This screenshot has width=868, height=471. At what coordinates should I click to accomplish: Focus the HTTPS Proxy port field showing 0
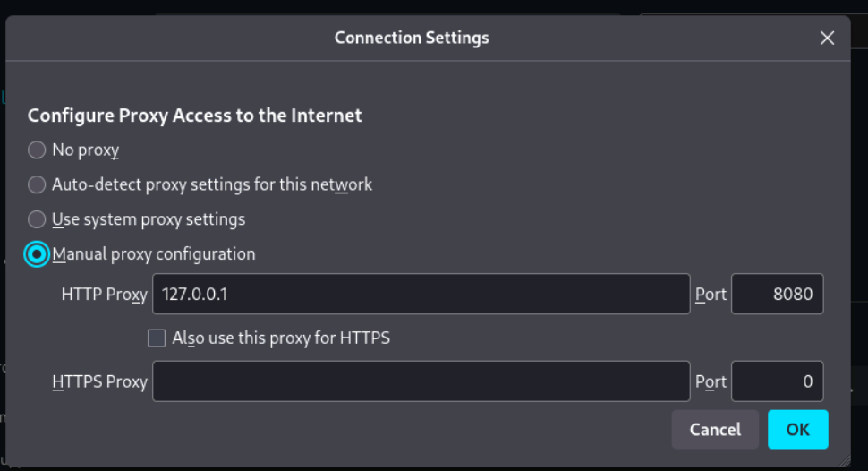(x=777, y=381)
